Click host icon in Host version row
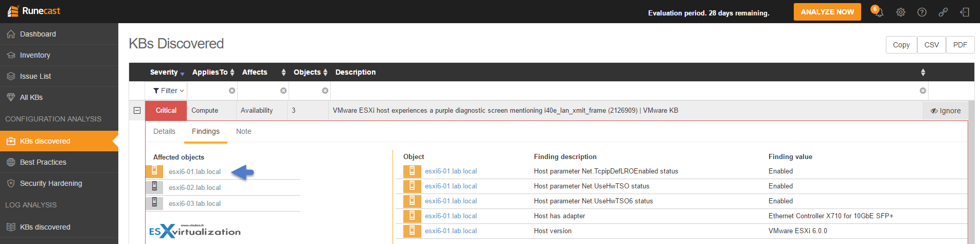The image size is (980, 244). 412,231
